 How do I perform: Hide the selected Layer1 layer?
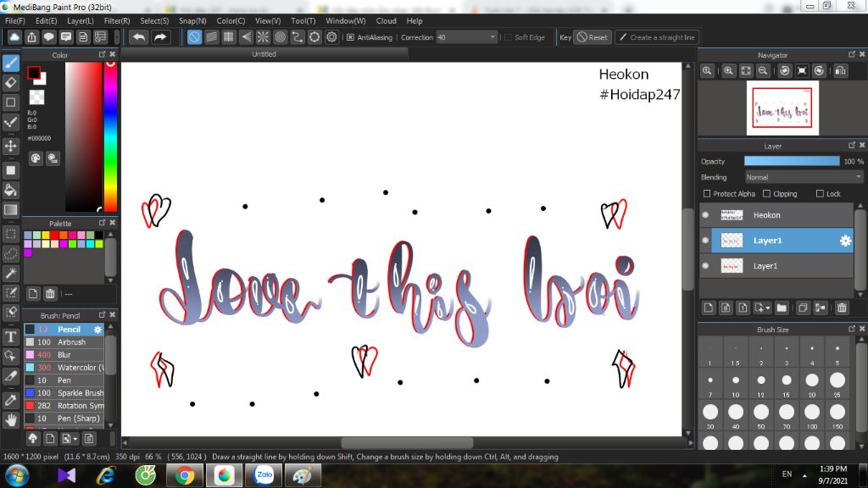point(705,241)
